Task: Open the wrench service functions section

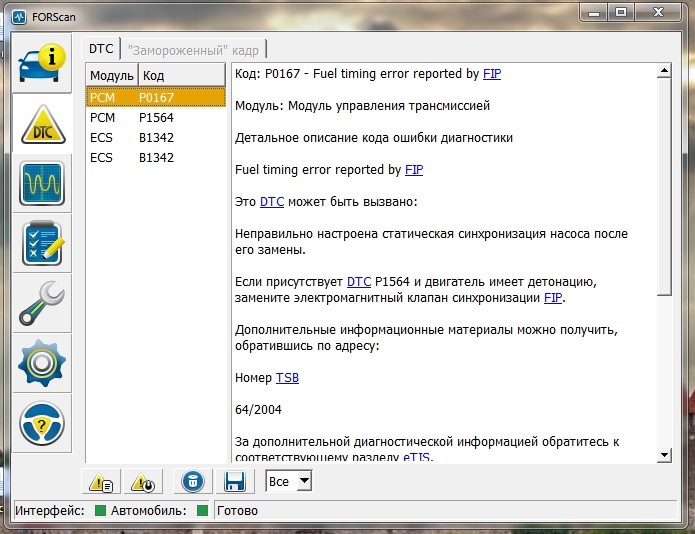Action: coord(42,303)
